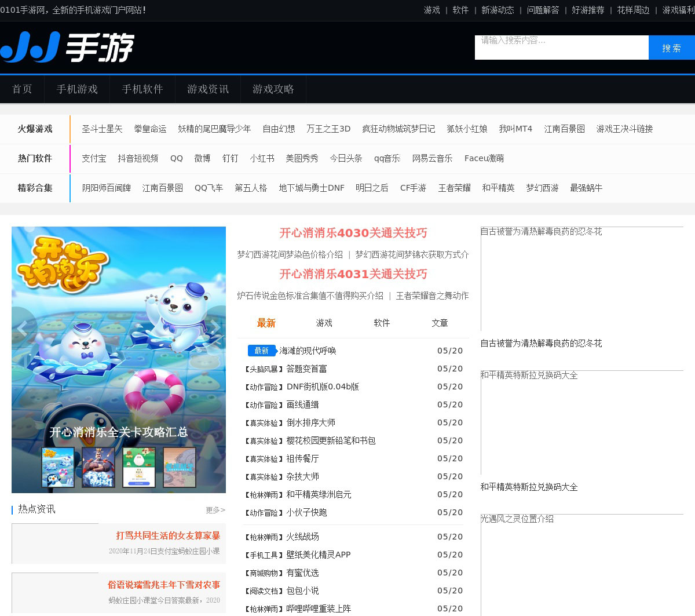Advance carousel with right arrow
The image size is (695, 616).
coord(215,329)
